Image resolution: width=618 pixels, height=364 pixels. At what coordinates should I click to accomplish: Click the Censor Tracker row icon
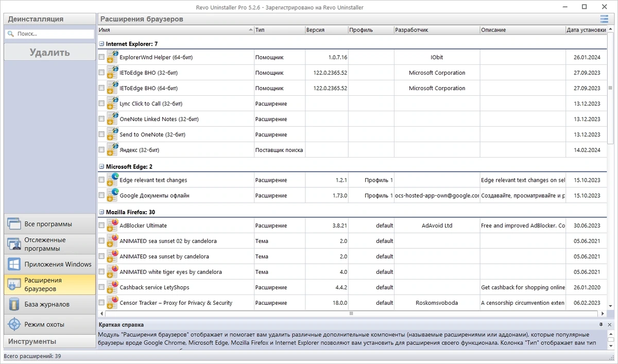point(113,303)
